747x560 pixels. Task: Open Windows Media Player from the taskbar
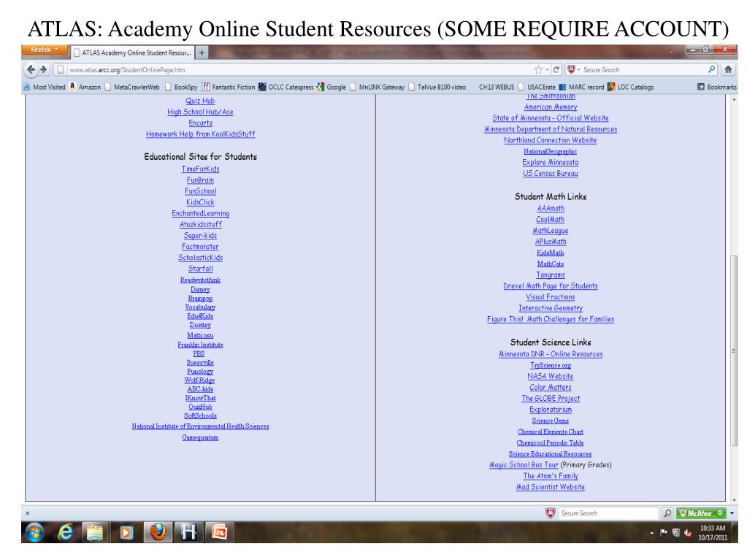[126, 532]
